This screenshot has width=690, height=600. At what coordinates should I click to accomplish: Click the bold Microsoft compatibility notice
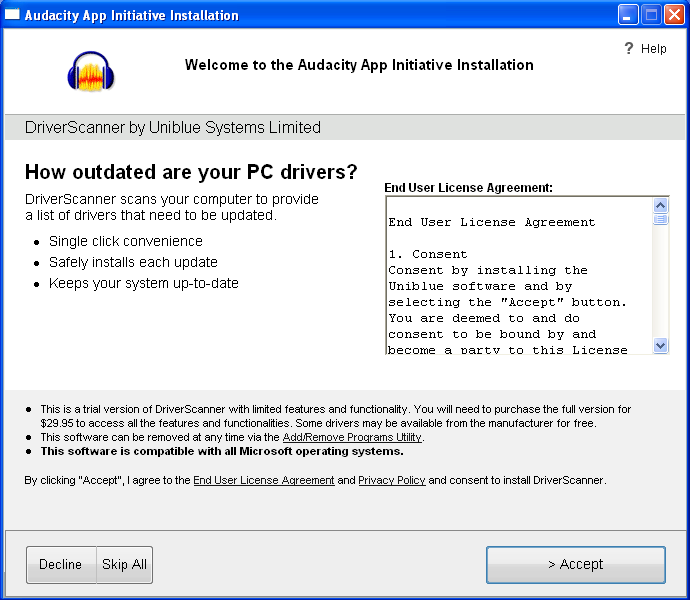coord(222,451)
